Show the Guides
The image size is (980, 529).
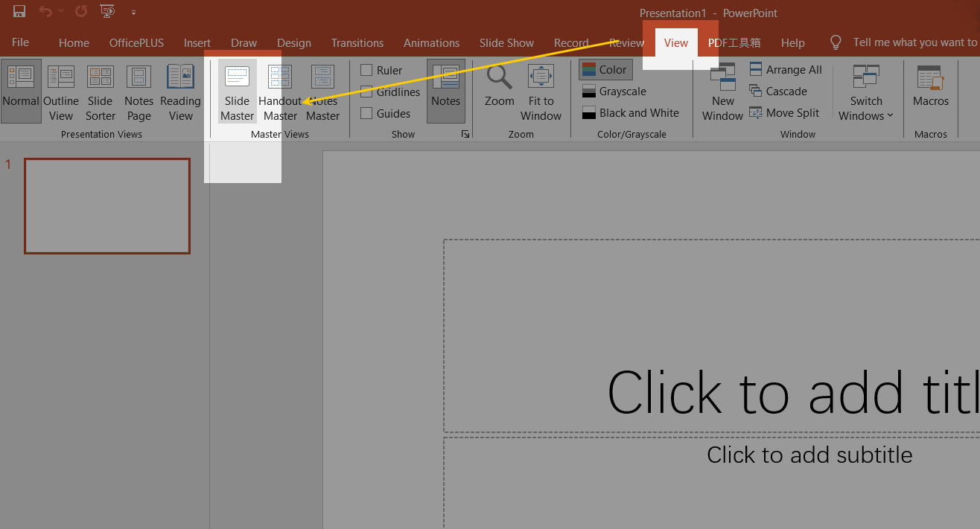click(x=366, y=112)
